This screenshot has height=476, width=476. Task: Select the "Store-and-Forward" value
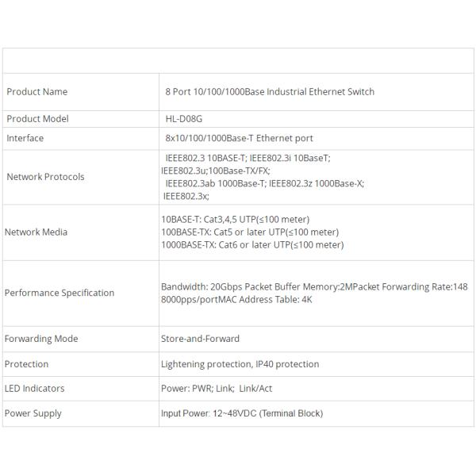[x=200, y=339]
